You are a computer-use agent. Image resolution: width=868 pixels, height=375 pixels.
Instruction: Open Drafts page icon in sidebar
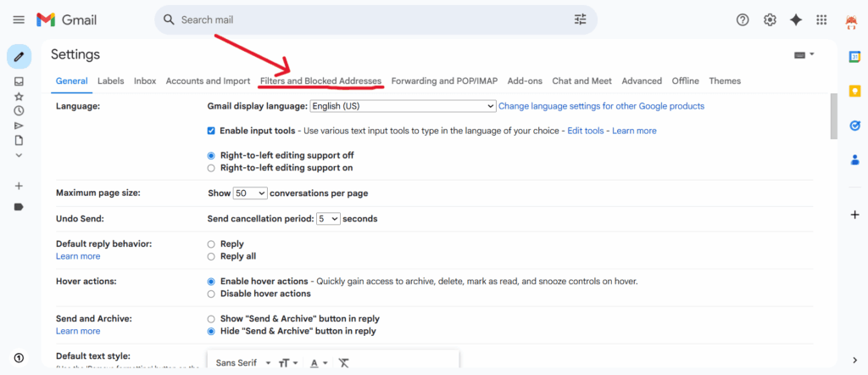[x=19, y=140]
